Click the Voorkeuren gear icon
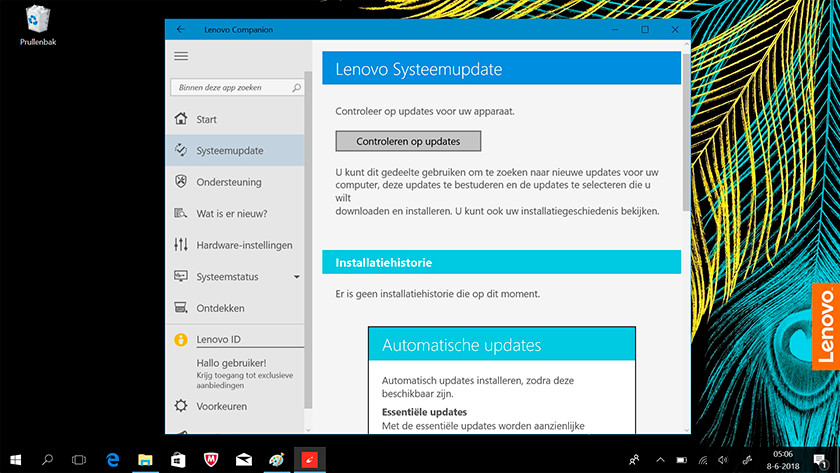The image size is (840, 473). [x=181, y=406]
